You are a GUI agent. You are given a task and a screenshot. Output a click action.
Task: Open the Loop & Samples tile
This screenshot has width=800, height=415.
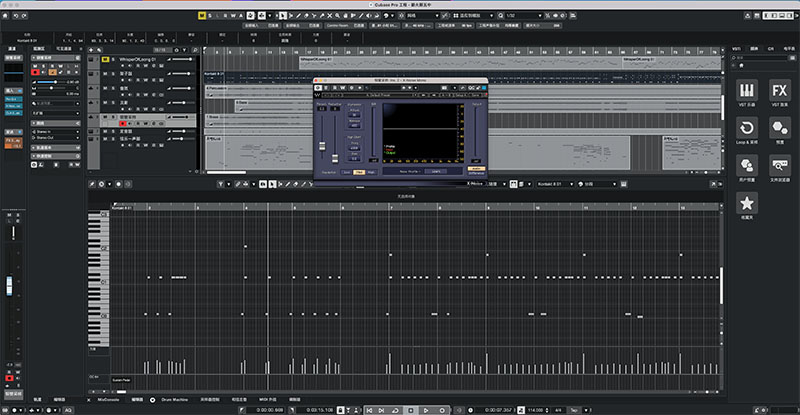pos(746,128)
